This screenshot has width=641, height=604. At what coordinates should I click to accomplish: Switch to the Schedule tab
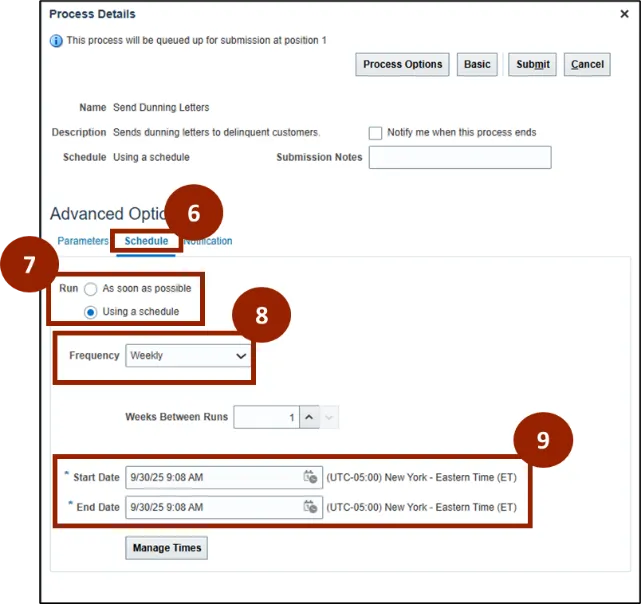(146, 241)
